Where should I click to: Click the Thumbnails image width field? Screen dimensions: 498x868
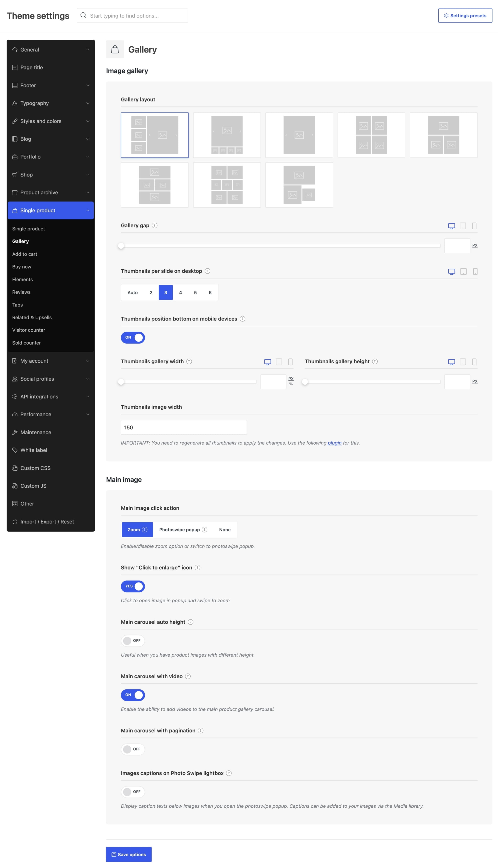(x=184, y=427)
